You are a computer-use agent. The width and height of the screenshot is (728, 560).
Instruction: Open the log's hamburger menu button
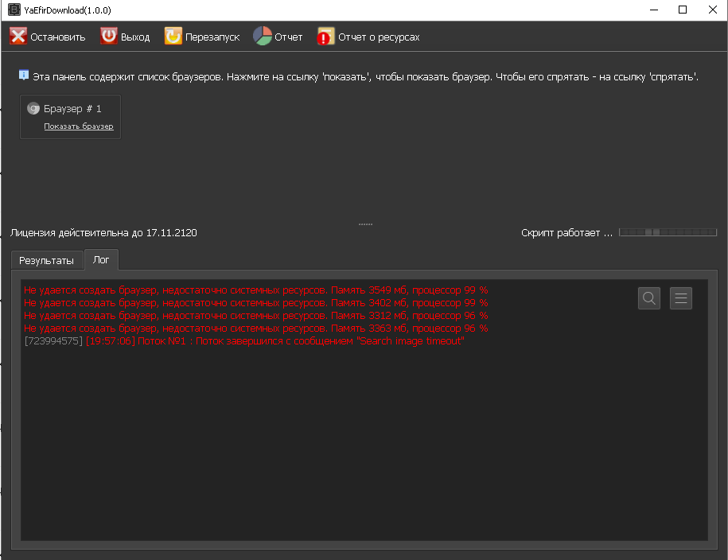click(681, 298)
